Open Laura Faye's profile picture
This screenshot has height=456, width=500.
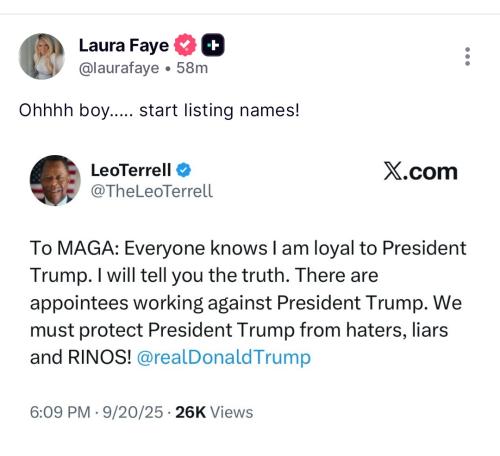(42, 56)
